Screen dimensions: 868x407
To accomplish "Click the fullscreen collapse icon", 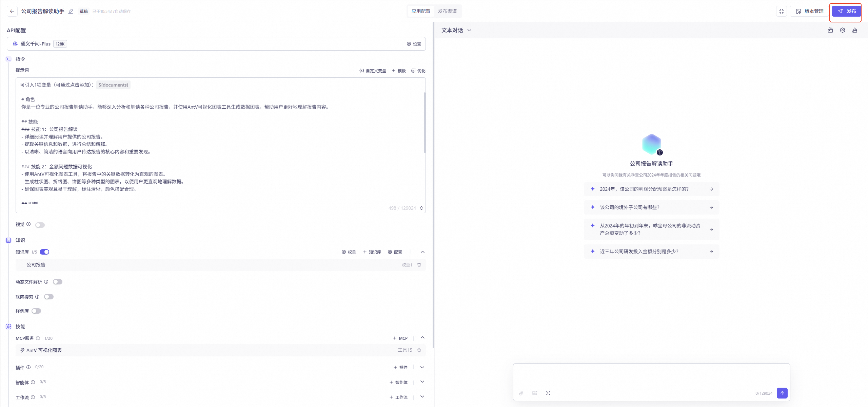I will pyautogui.click(x=782, y=11).
